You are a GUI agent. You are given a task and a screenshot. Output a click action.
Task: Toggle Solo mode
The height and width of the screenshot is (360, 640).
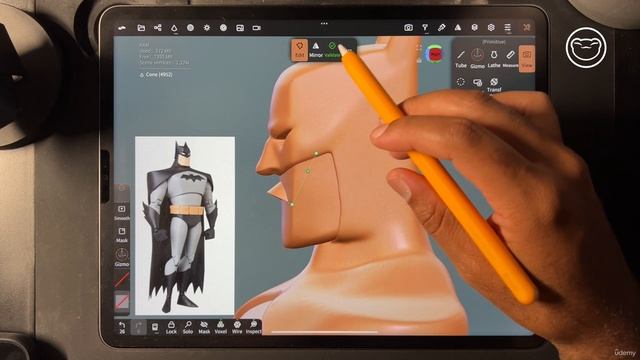(x=188, y=327)
